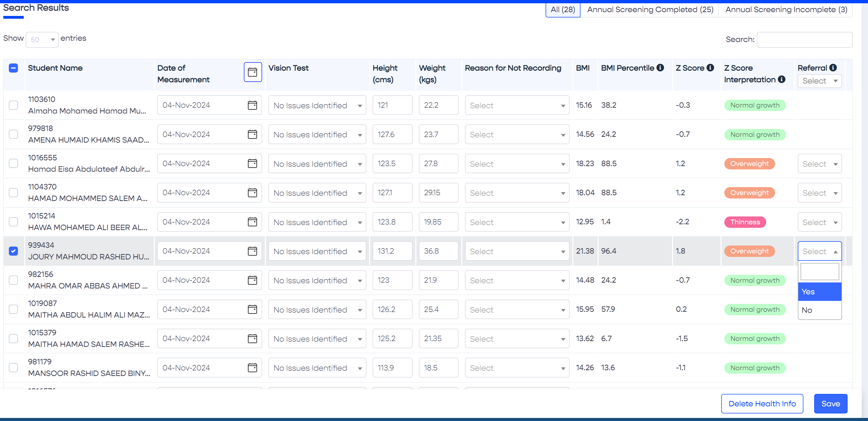This screenshot has height=421, width=868.
Task: Click the Referral column info icon
Action: pos(833,68)
